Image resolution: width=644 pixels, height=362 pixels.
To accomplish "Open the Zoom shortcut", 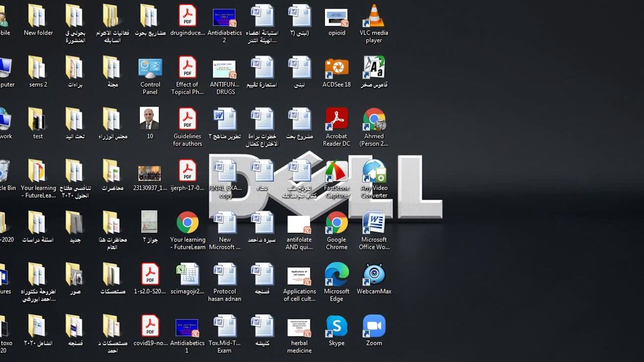I will coord(374,331).
